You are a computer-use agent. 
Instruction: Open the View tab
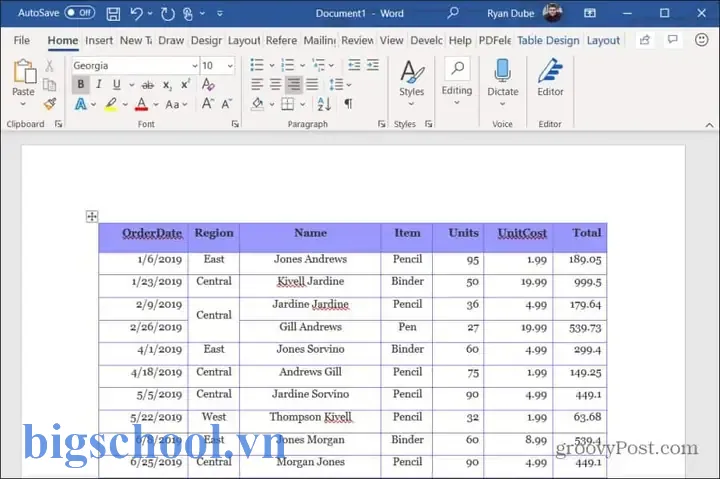click(391, 40)
